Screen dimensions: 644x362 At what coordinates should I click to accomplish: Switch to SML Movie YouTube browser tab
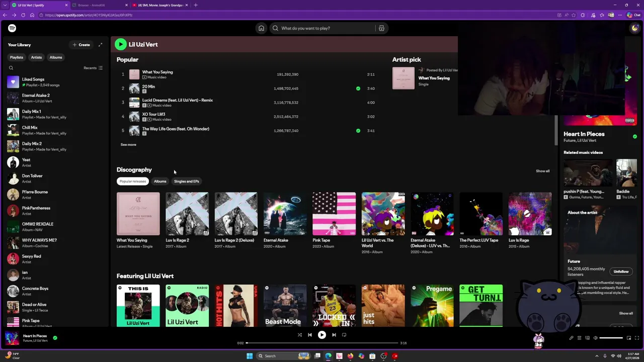pyautogui.click(x=160, y=5)
